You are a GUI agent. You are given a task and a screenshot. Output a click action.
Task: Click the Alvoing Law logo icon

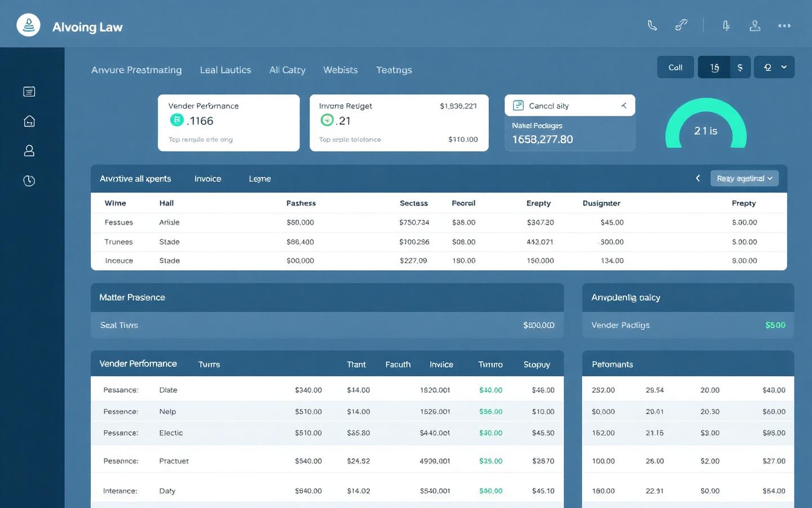[28, 25]
